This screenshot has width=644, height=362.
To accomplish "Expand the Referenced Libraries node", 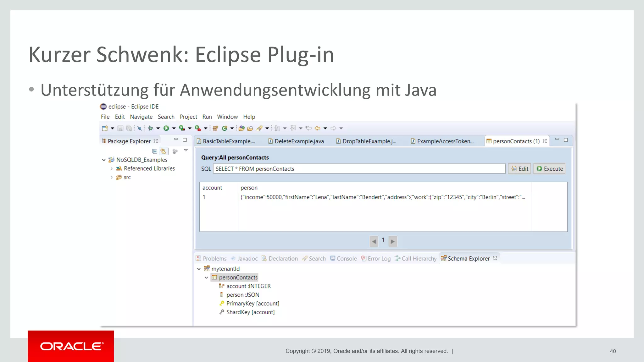I will 111,169.
